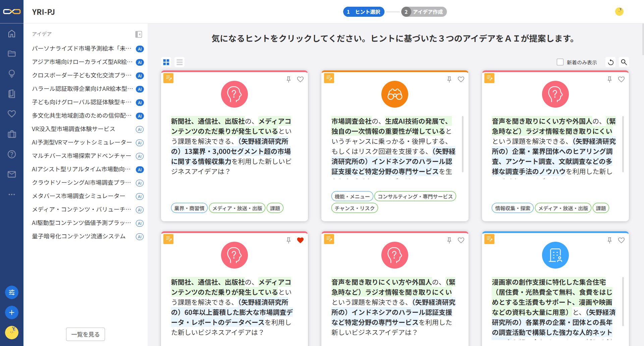Switch to list view of hint cards
The width and height of the screenshot is (644, 346).
click(180, 62)
